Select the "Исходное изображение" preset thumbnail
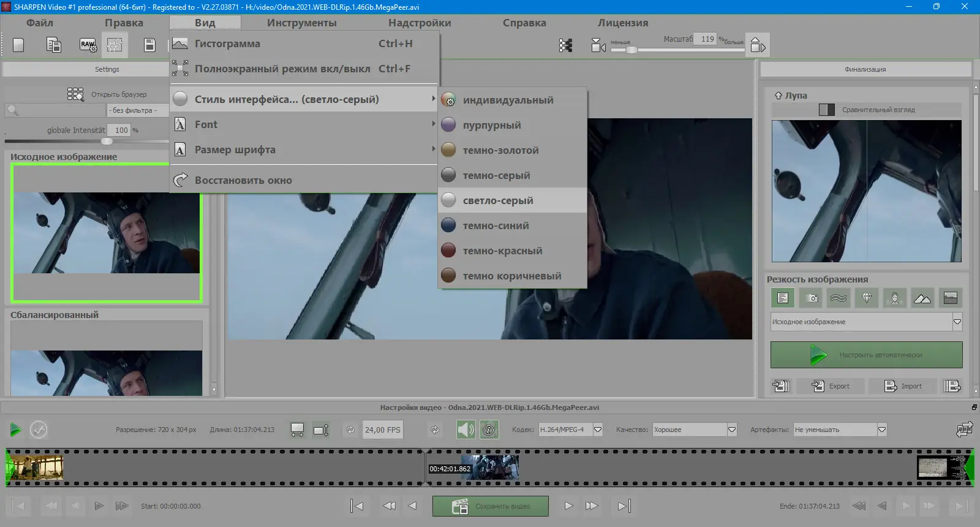This screenshot has height=527, width=980. pos(107,233)
